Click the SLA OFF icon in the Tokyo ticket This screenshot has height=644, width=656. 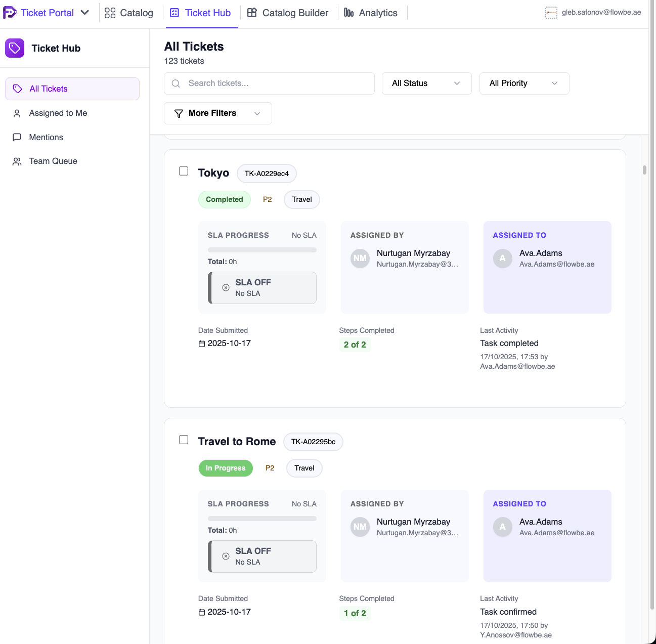[x=226, y=287]
